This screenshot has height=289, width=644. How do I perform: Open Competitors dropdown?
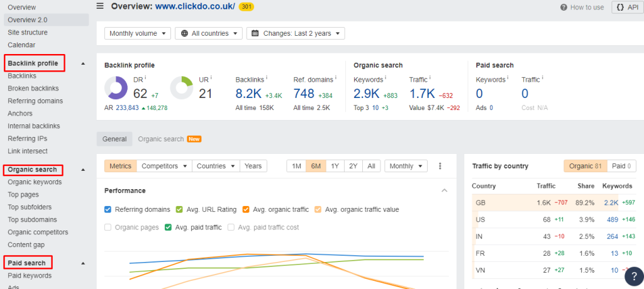[164, 166]
